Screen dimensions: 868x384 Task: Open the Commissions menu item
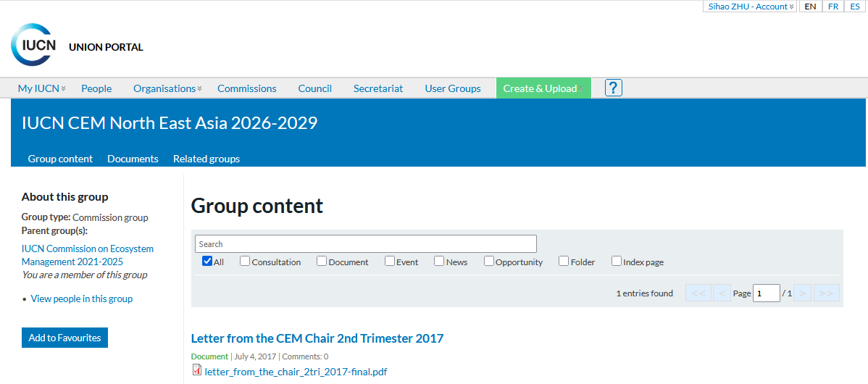pyautogui.click(x=247, y=88)
